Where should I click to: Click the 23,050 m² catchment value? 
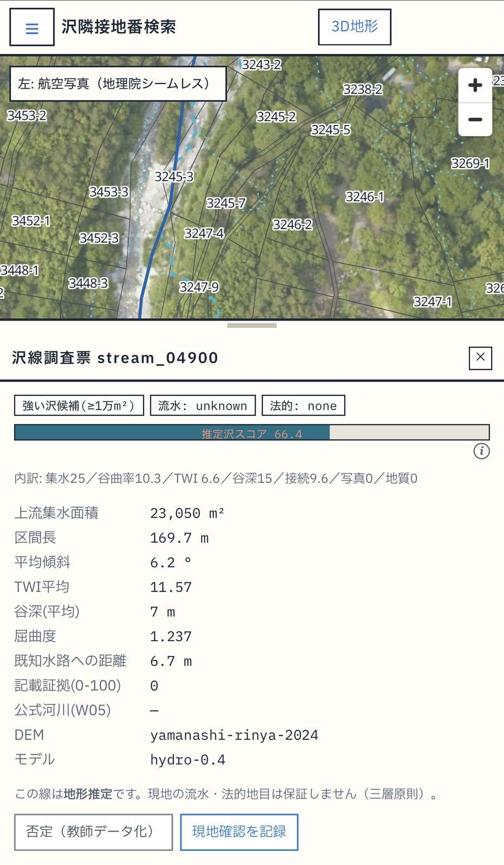click(187, 513)
